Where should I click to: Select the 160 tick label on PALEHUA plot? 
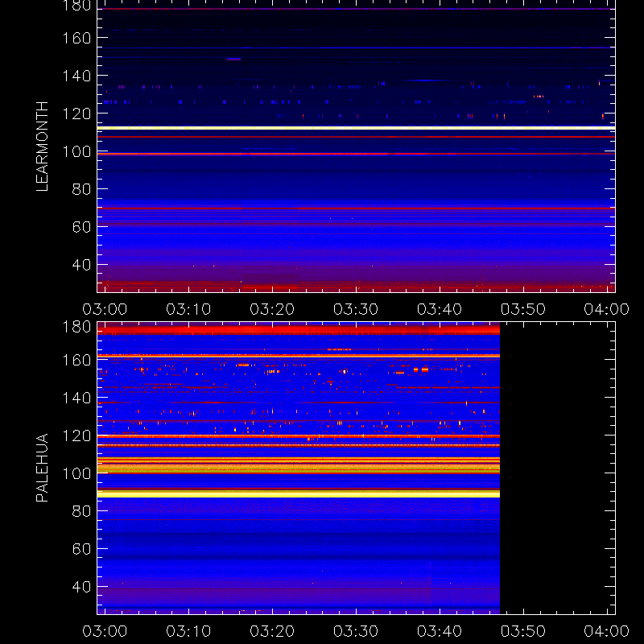click(76, 360)
